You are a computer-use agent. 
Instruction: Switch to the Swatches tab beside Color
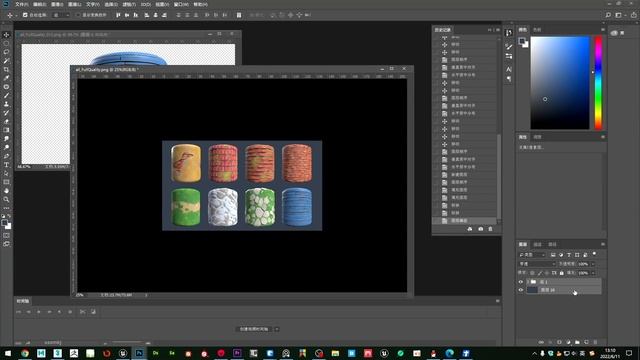pyautogui.click(x=537, y=29)
